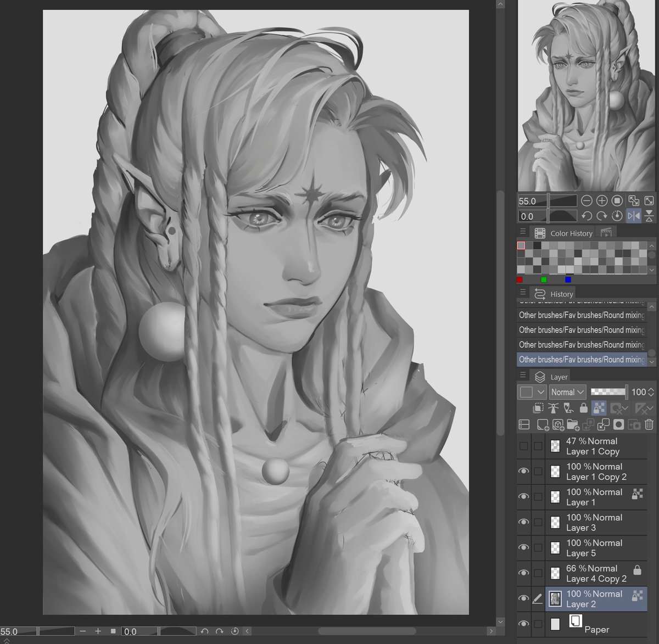Open Enable Mask dropdown icon
The height and width of the screenshot is (644, 659).
click(x=619, y=408)
